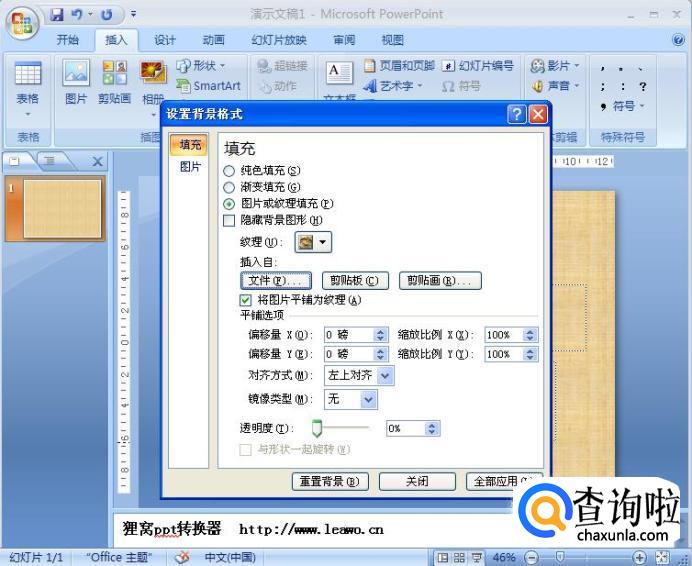
Task: Click the Office button logo
Action: pos(22,23)
